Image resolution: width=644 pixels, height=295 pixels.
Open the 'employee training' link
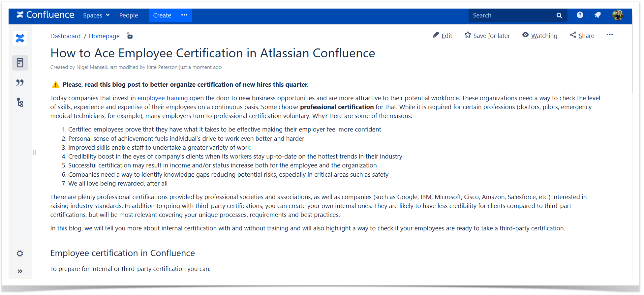[x=163, y=98]
